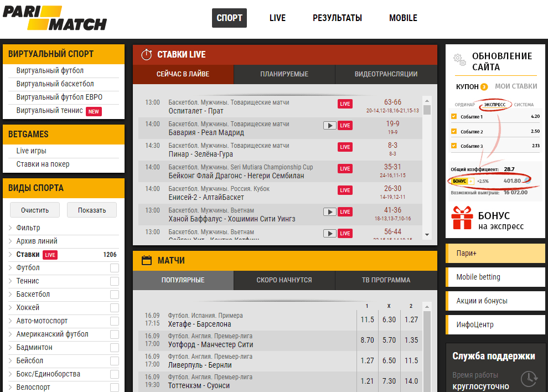Click the Показать button
This screenshot has height=392, width=548.
[92, 210]
